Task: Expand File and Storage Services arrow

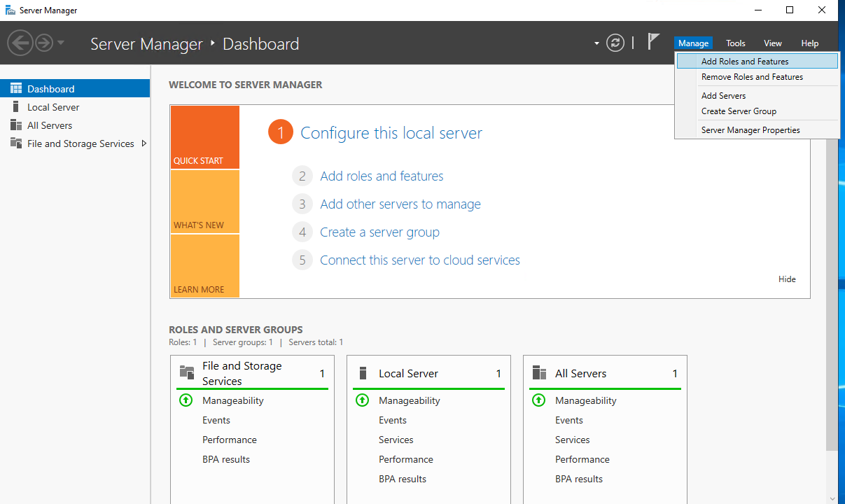Action: point(144,143)
